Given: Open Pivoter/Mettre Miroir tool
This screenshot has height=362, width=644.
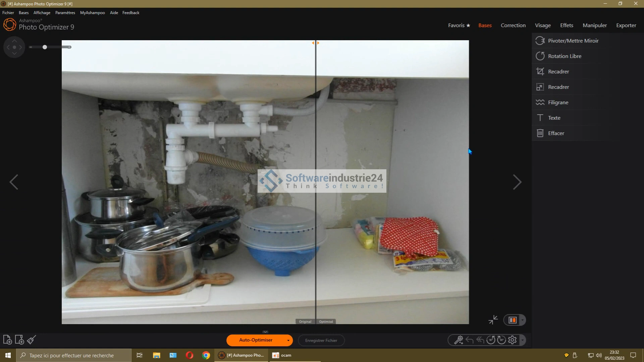Looking at the screenshot, I should coord(573,41).
